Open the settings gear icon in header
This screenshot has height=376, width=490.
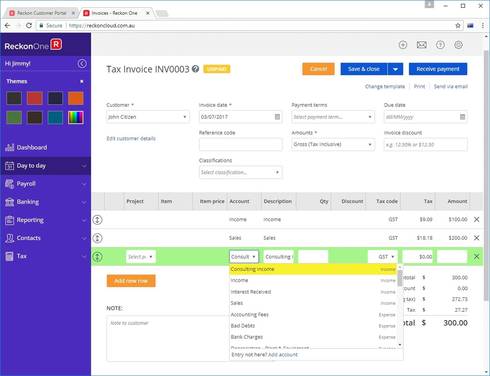(458, 45)
